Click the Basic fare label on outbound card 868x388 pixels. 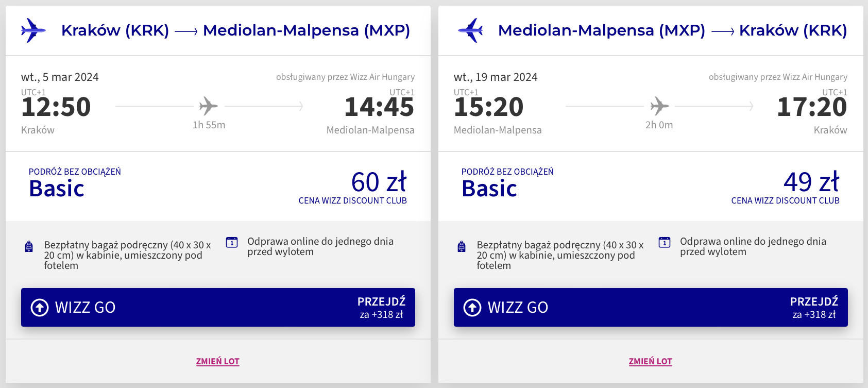coord(57,189)
